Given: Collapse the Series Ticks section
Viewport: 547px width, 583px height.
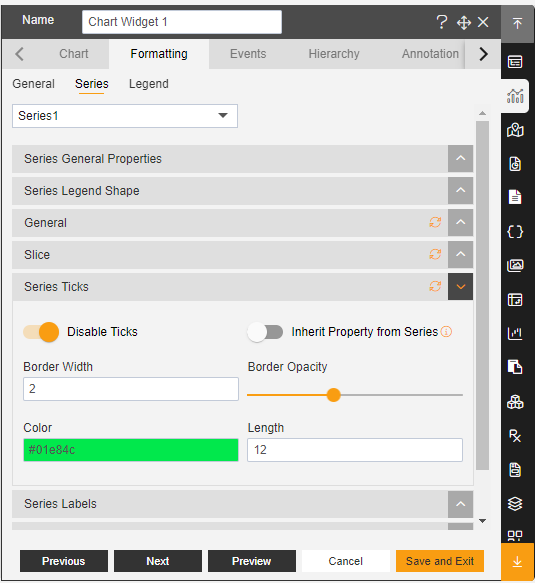Looking at the screenshot, I should 460,287.
